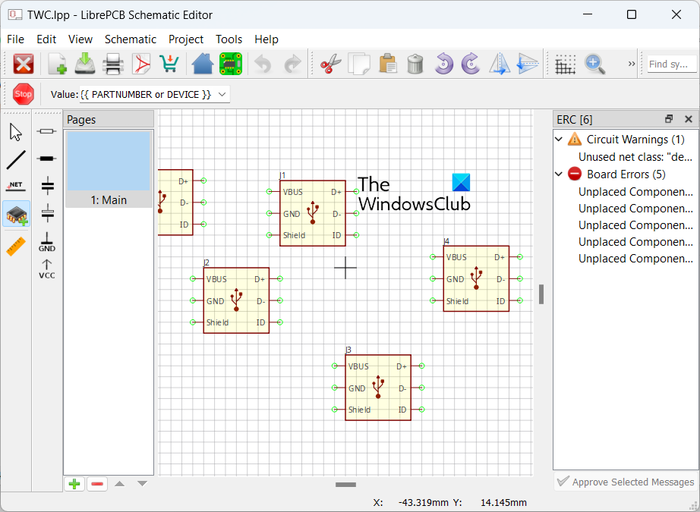Activate the add component tool
Image resolution: width=700 pixels, height=512 pixels.
pos(16,214)
